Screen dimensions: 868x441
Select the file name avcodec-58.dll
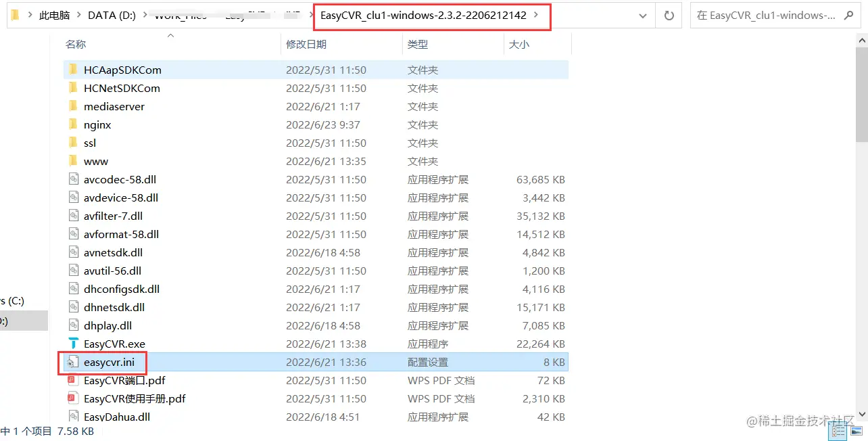[x=120, y=179]
